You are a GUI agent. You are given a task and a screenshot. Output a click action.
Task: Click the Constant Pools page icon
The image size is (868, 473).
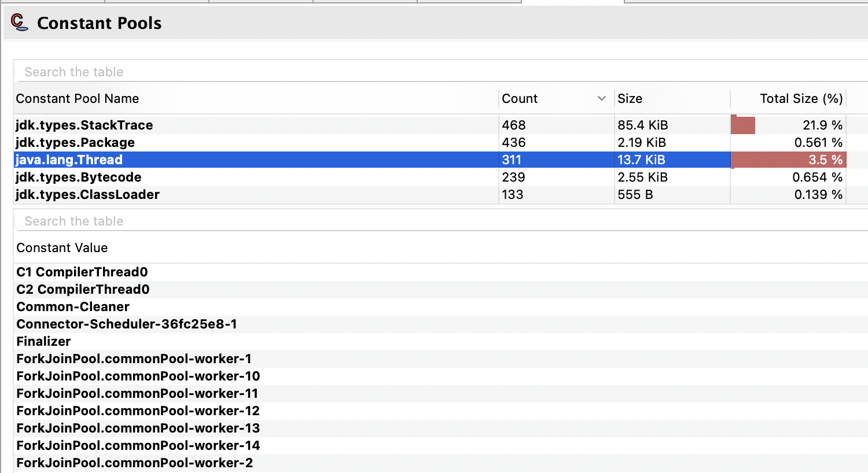[x=18, y=23]
